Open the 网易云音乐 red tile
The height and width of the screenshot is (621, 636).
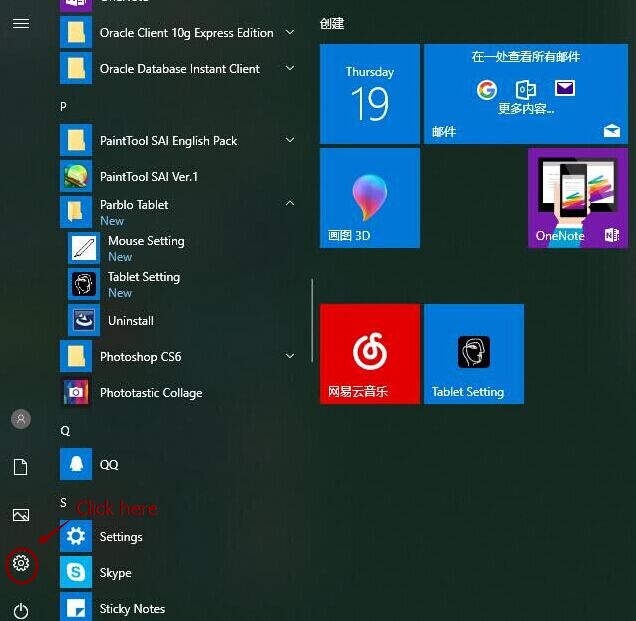(370, 354)
